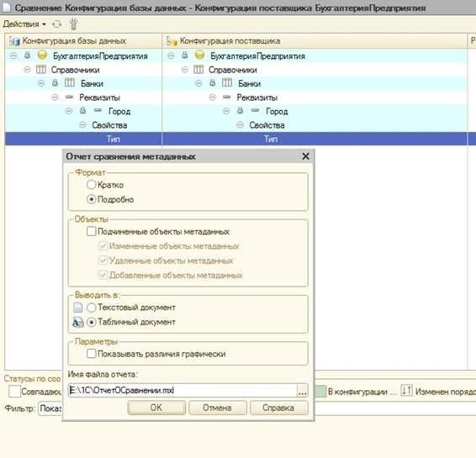Collapse Справочники node in left column
The image size is (476, 458).
point(27,70)
